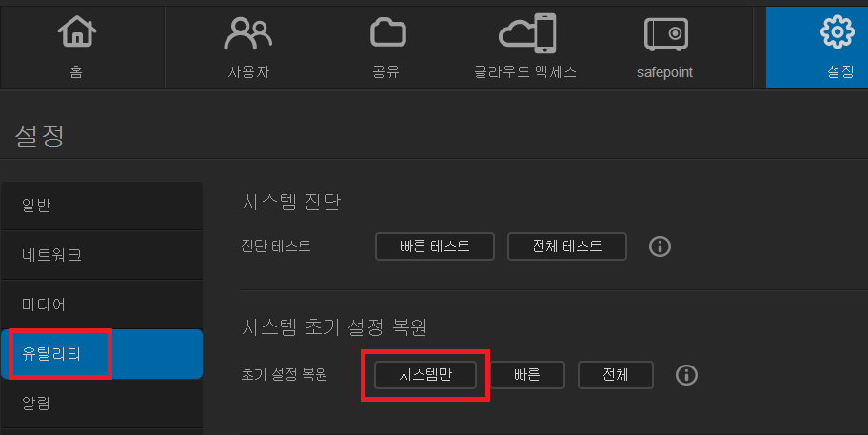The height and width of the screenshot is (435, 868).
Task: Show info for 초기 설정 복원 row
Action: [x=686, y=375]
